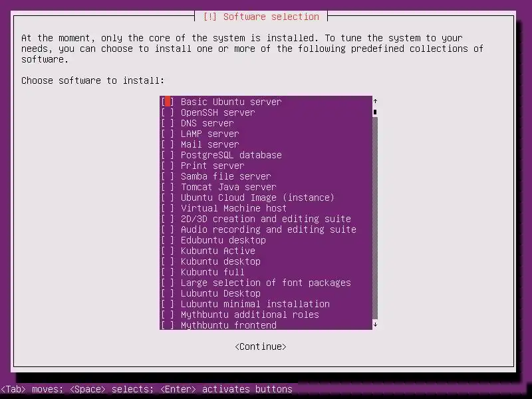Tick the Mythbuntu frontend checkbox
Viewport: 532px width, 399px height.
[168, 325]
